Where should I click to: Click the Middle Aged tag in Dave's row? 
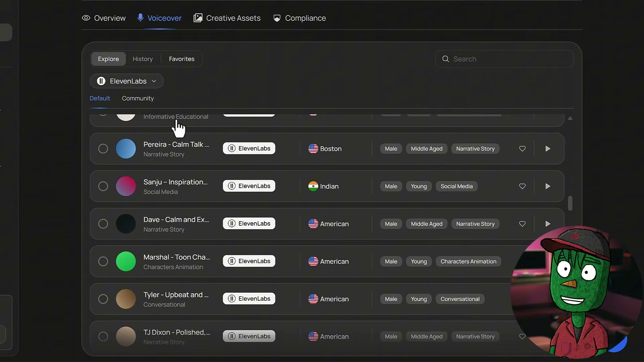427,224
